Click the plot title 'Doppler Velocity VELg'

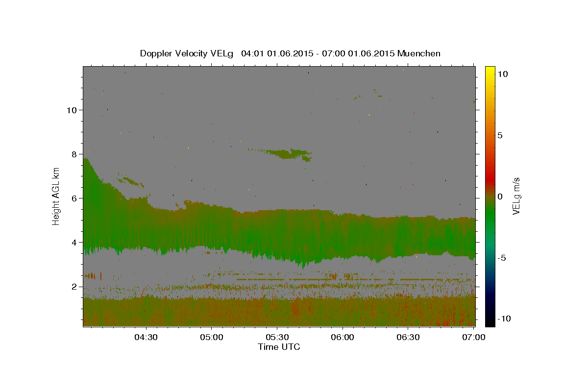[187, 53]
